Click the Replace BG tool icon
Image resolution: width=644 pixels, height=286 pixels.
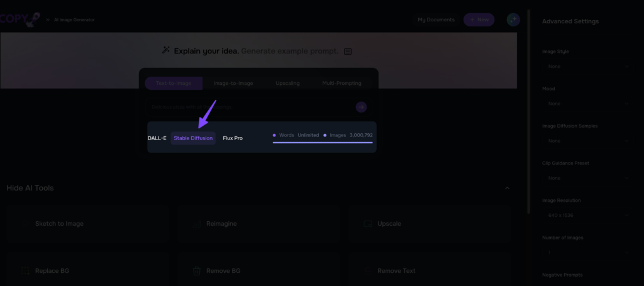coord(25,271)
